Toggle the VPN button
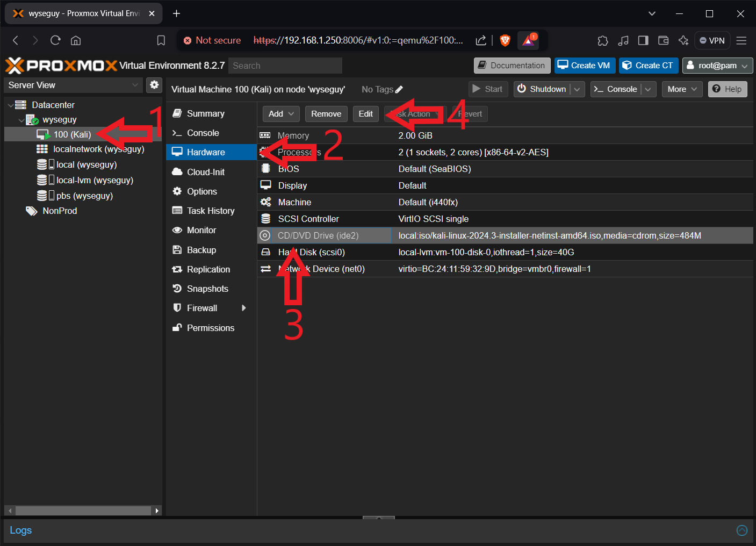 coord(712,40)
